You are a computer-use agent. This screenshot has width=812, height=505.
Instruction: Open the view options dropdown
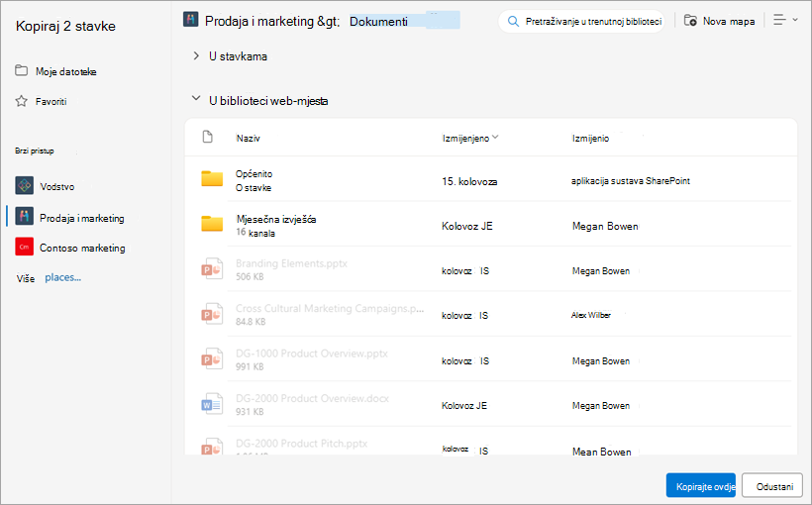coord(785,20)
